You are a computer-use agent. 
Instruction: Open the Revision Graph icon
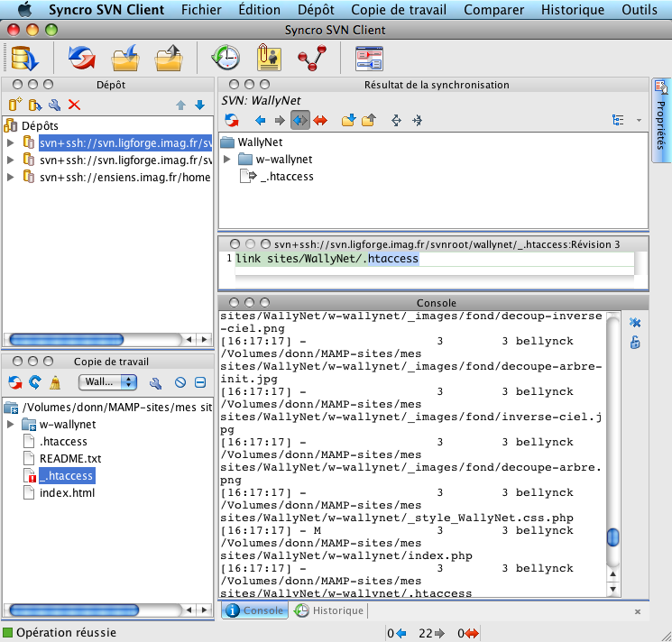312,58
